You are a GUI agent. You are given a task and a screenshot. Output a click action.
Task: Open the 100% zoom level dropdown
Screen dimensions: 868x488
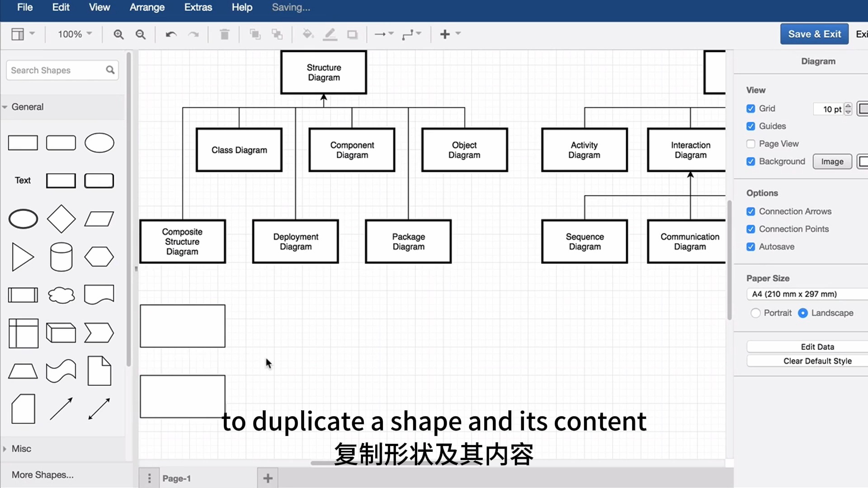[x=74, y=34]
